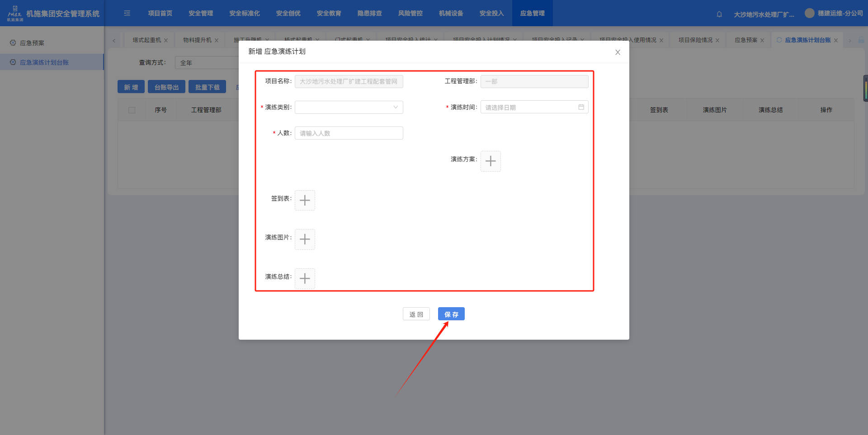Close the 物料提升机 tab
The height and width of the screenshot is (435, 868).
(217, 41)
